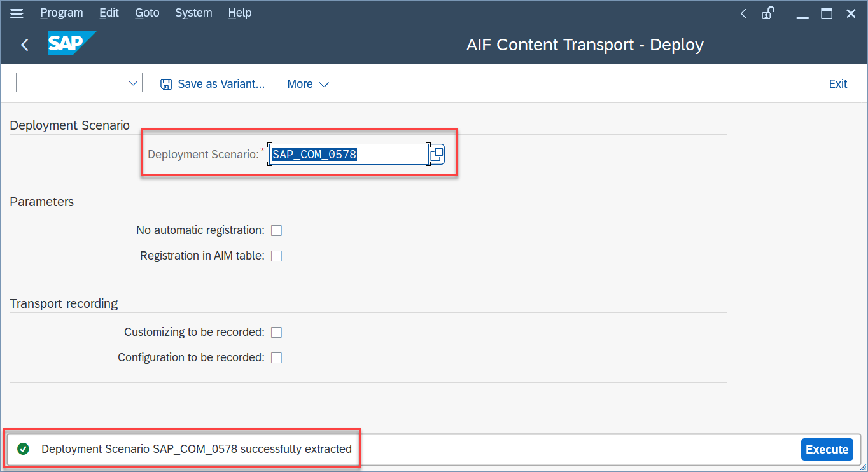
Task: Click the SAP logo in the header
Action: 71,44
